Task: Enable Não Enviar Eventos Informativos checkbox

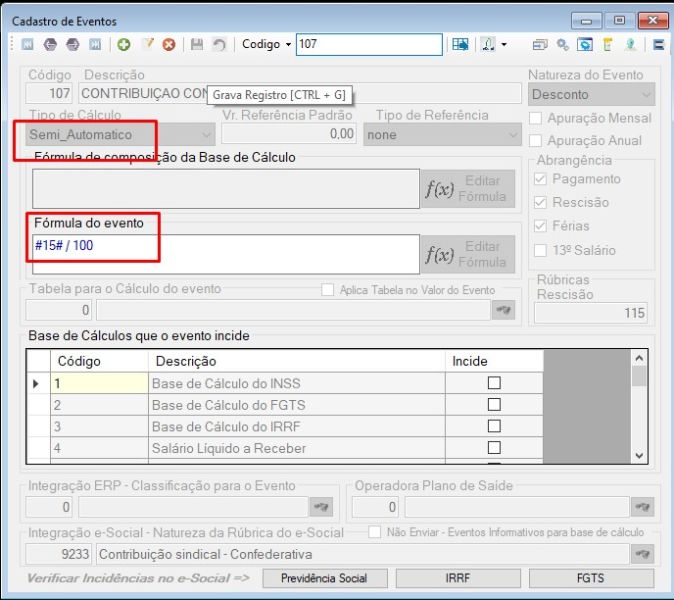Action: click(375, 532)
